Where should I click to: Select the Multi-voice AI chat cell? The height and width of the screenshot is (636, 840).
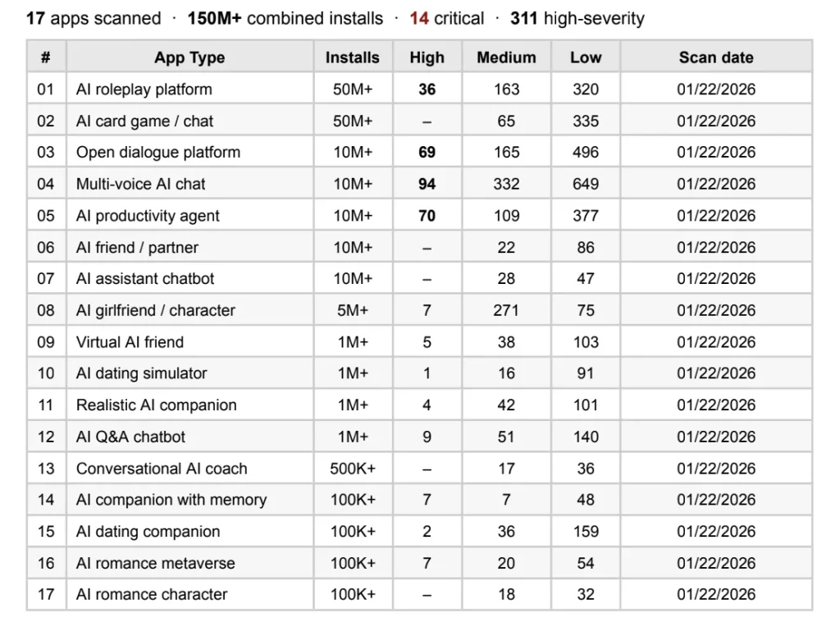pos(141,184)
